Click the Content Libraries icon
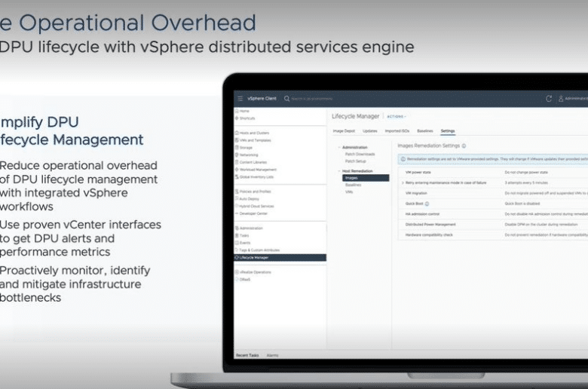Image resolution: width=588 pixels, height=389 pixels. point(237,162)
